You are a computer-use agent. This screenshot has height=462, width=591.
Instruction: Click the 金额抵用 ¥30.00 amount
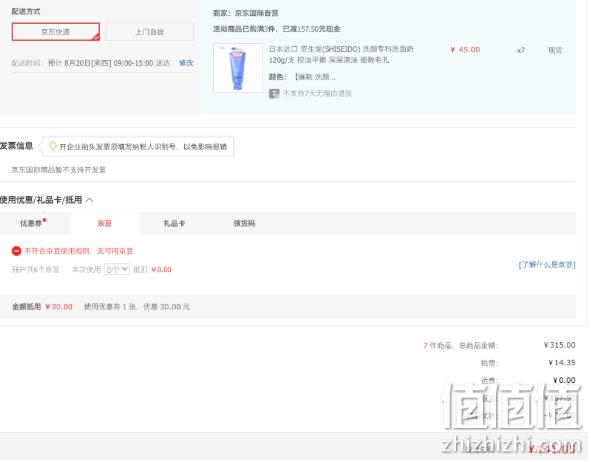(x=59, y=307)
